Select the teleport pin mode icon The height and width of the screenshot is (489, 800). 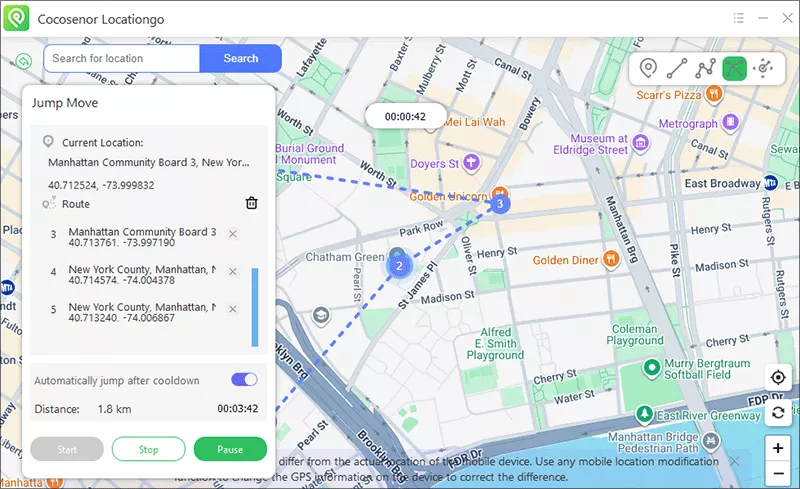(649, 68)
